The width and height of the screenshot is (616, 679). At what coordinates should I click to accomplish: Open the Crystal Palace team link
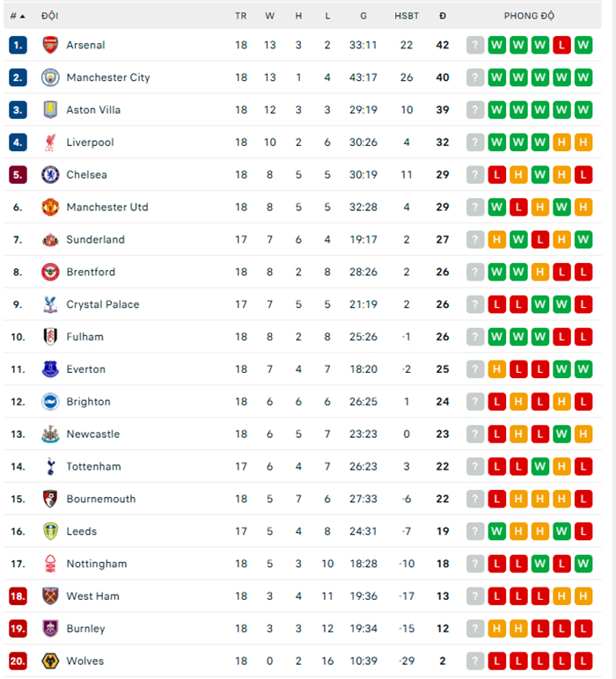pos(102,304)
